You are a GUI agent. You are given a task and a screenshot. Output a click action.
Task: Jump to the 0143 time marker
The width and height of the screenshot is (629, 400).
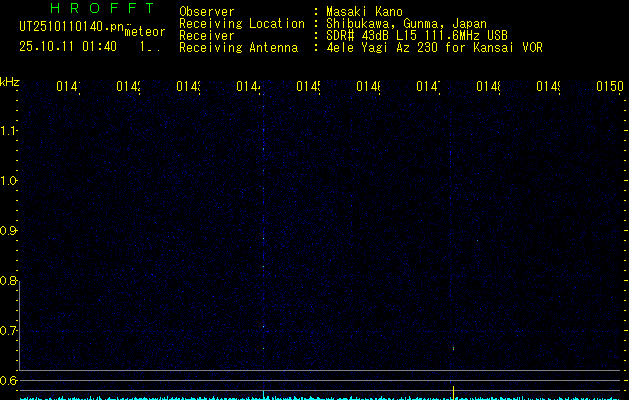(x=187, y=87)
